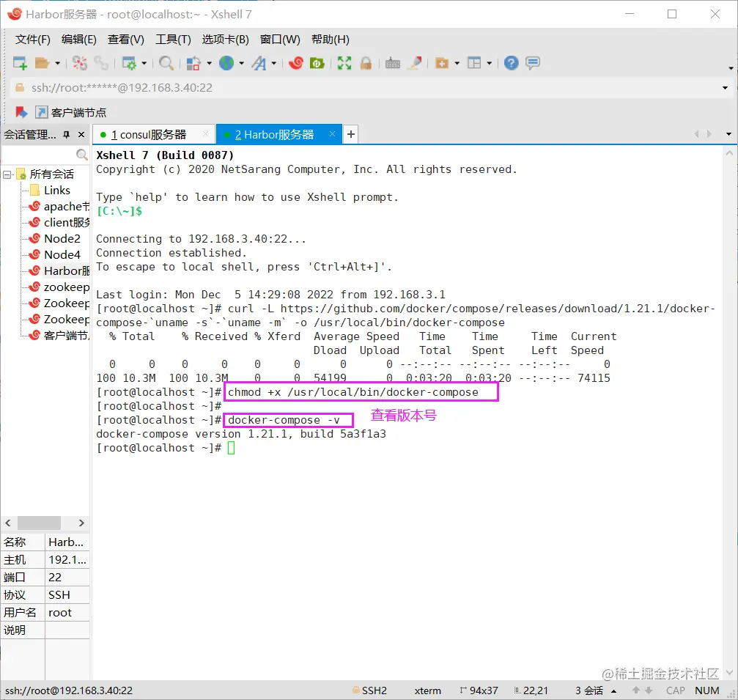Screen dimensions: 738x700
Task: Open the 窗口(W) menu
Action: [280, 40]
